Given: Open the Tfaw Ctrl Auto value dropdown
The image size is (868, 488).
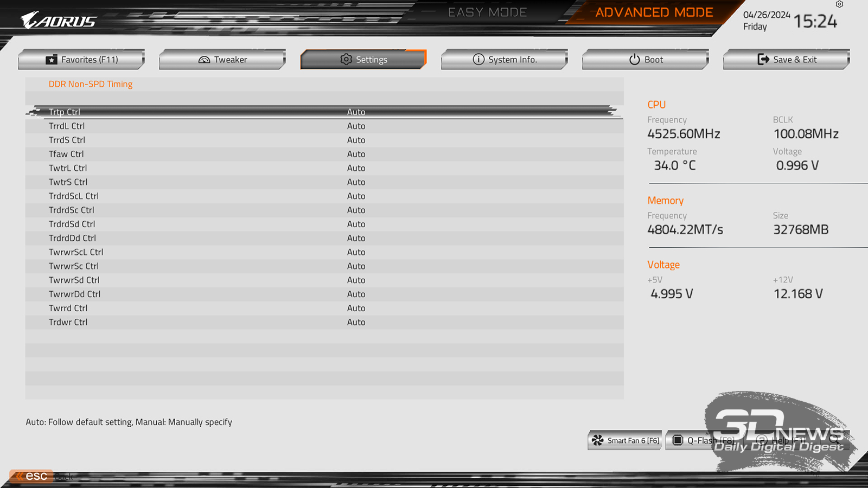Looking at the screenshot, I should point(356,154).
